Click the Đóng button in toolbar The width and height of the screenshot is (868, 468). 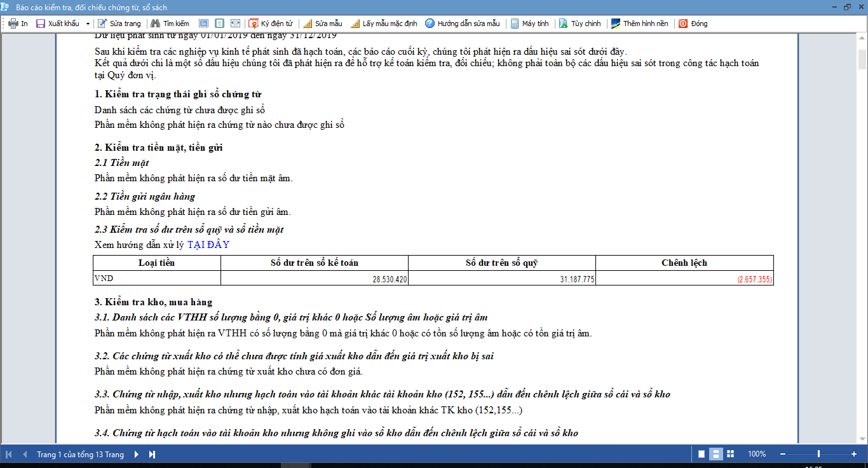pos(693,24)
